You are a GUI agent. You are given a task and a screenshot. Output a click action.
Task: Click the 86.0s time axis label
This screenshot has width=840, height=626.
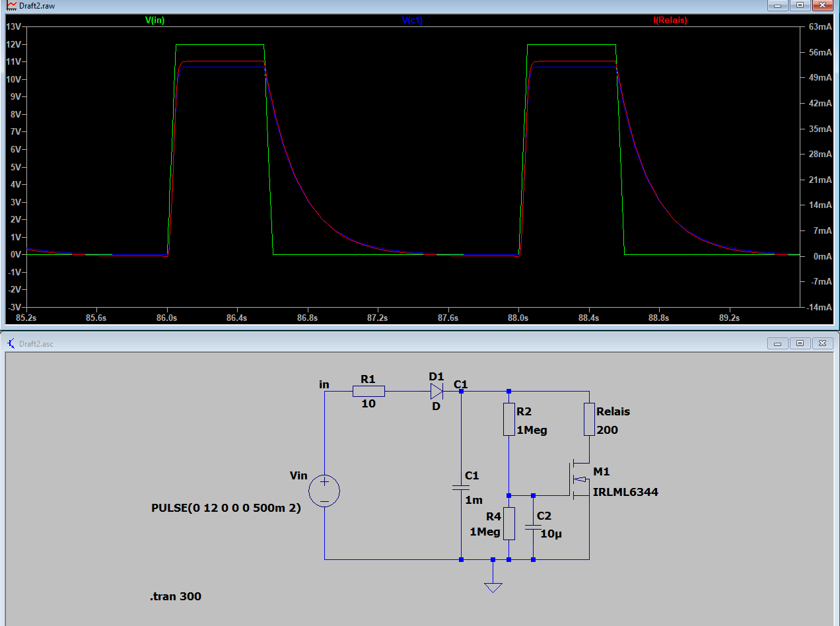pyautogui.click(x=167, y=318)
